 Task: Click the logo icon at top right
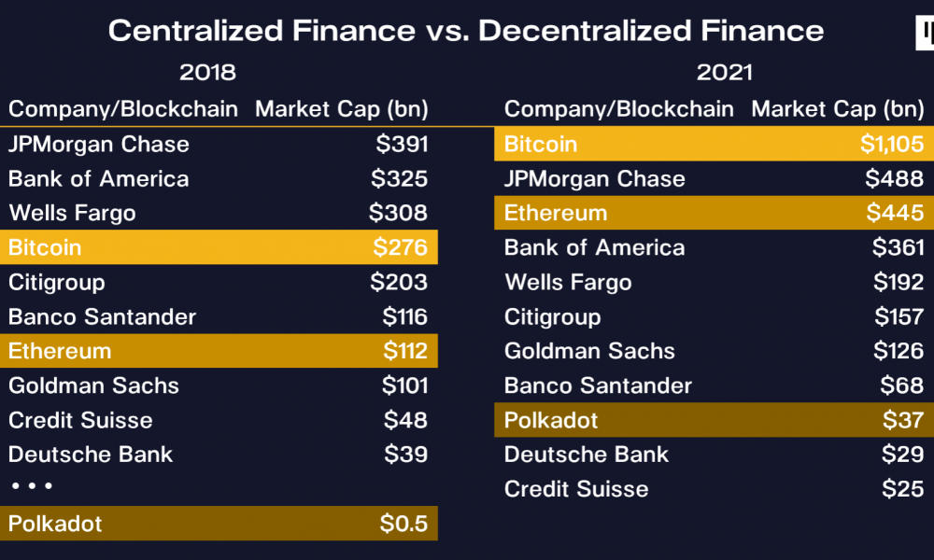click(x=925, y=33)
